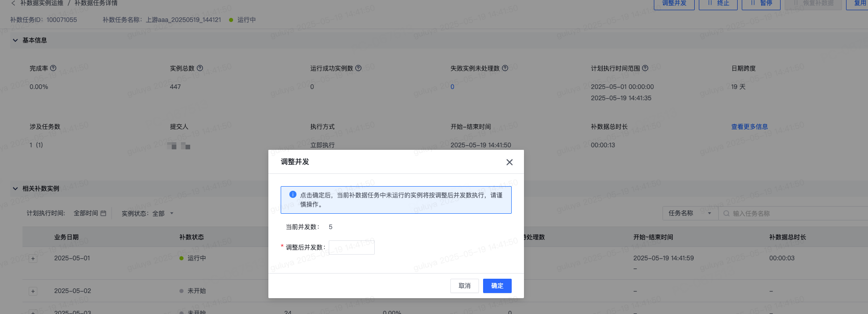Click the 00:00:03 duration cell
This screenshot has height=314, width=868.
(x=782, y=258)
